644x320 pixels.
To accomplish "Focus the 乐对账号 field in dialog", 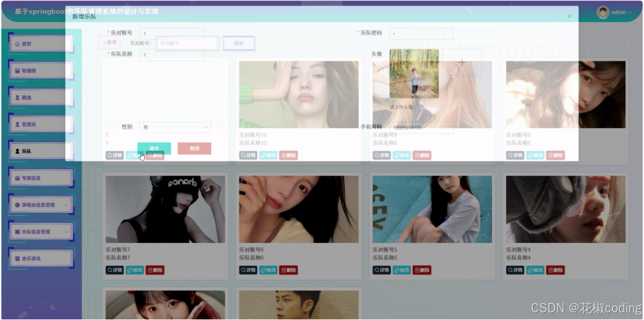I will point(172,34).
